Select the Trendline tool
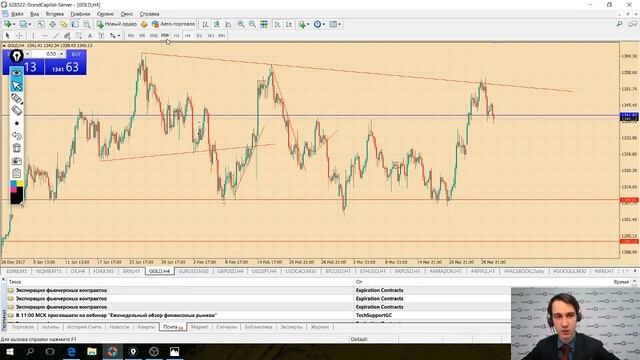 tap(56, 36)
